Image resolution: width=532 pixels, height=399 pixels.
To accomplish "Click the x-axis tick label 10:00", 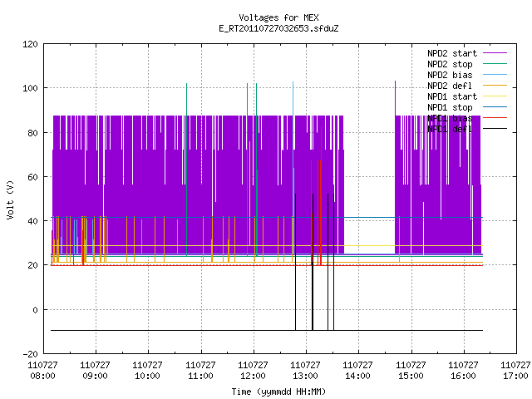I will click(148, 376).
